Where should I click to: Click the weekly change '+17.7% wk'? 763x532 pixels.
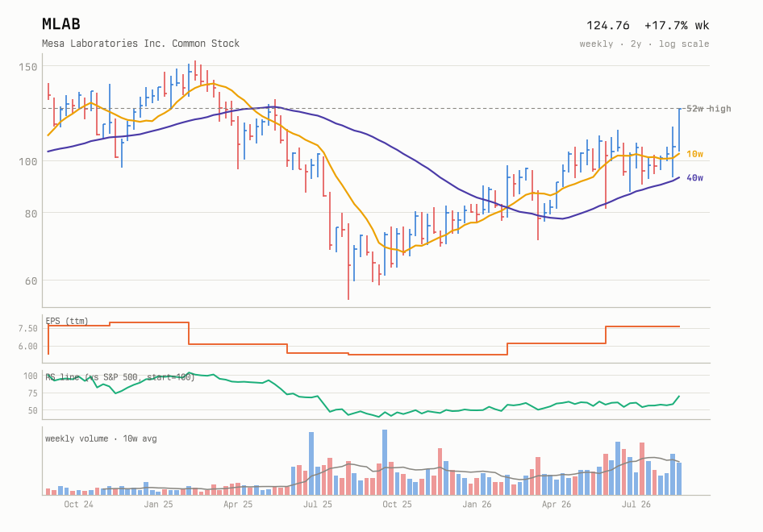pos(677,25)
